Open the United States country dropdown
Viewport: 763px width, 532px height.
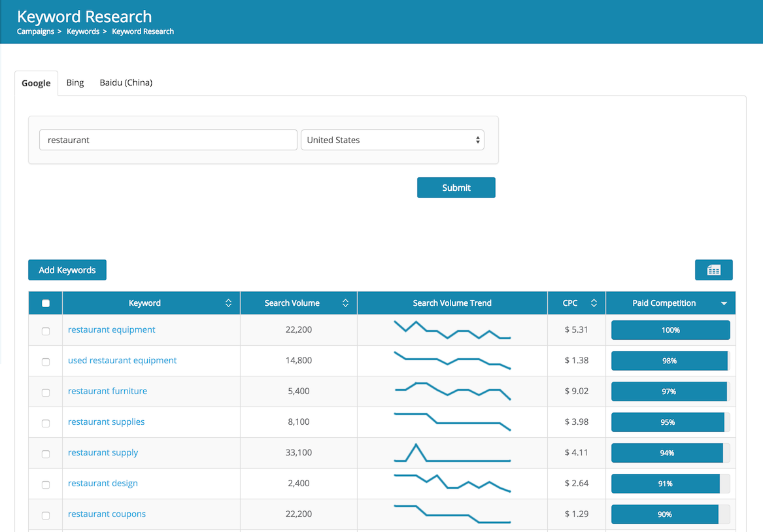point(392,140)
